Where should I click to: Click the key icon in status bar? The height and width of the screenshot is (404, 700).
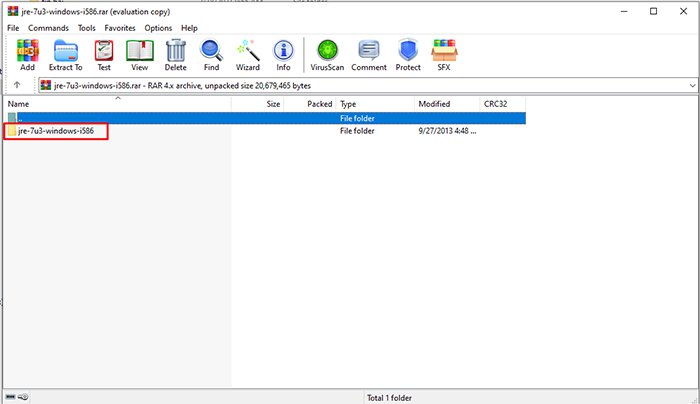[23, 397]
